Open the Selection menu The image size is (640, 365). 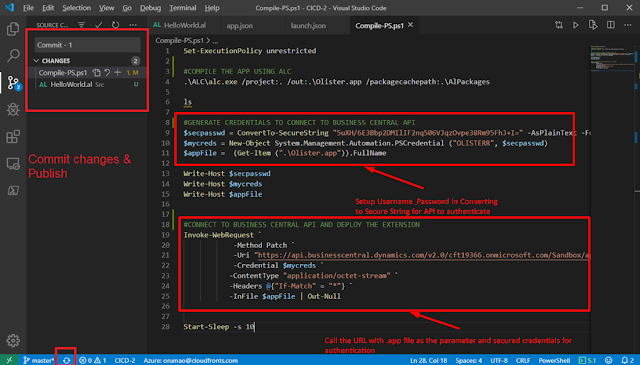[x=76, y=8]
